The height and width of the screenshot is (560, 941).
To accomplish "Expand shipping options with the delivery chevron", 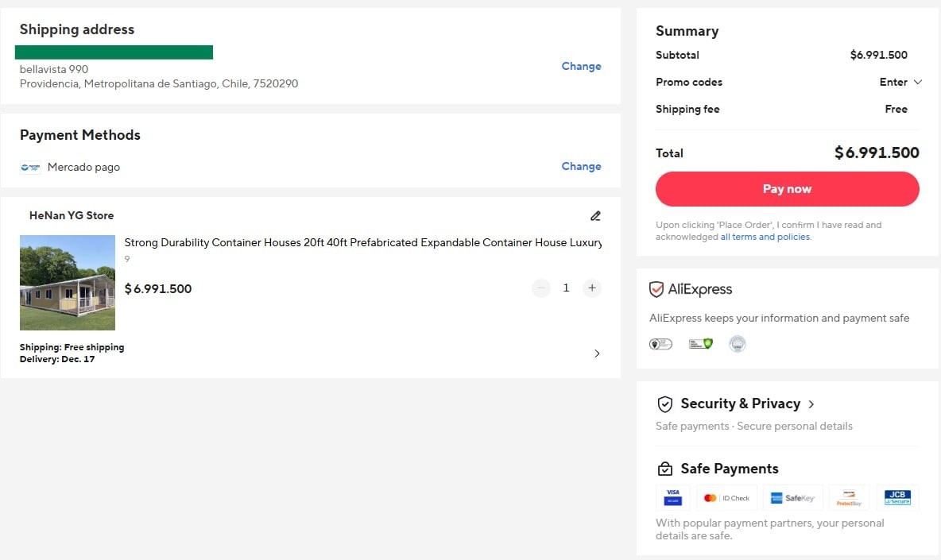I will coord(597,353).
